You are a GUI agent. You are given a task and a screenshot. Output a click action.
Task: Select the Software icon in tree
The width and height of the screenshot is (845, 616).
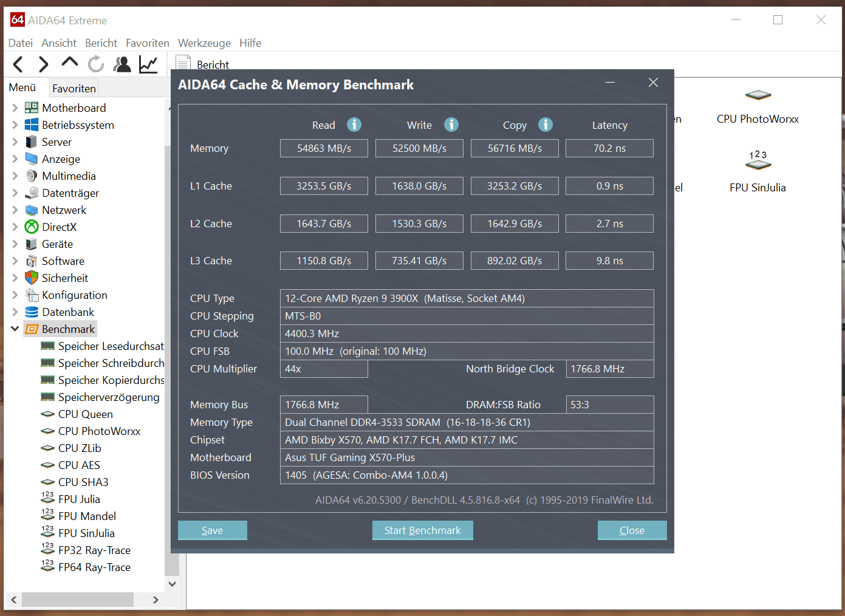point(32,261)
